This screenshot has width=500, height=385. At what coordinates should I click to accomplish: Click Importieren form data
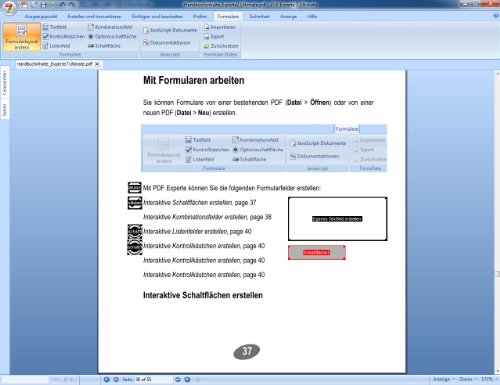coord(220,27)
